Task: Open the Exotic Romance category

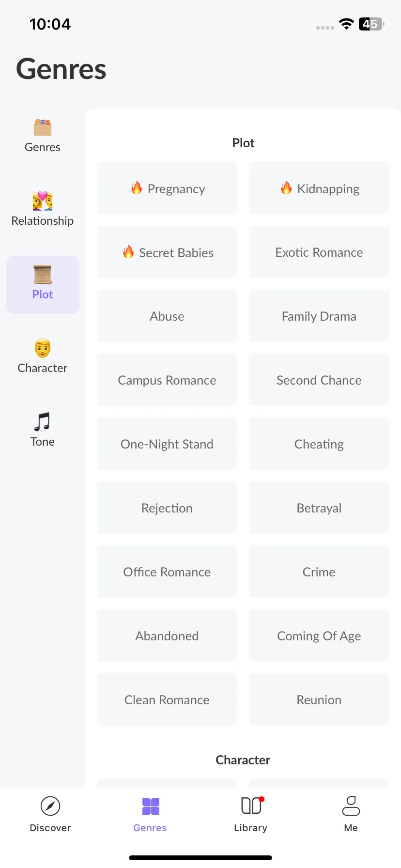Action: [319, 252]
